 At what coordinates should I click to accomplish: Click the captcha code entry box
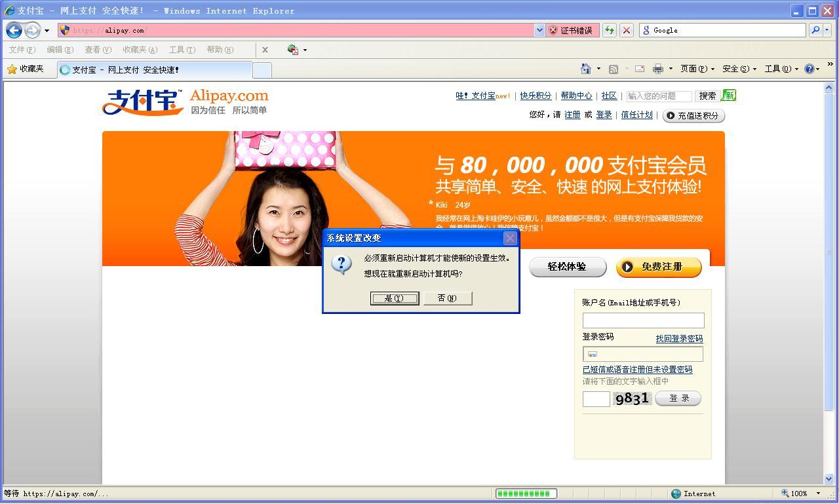pos(596,398)
